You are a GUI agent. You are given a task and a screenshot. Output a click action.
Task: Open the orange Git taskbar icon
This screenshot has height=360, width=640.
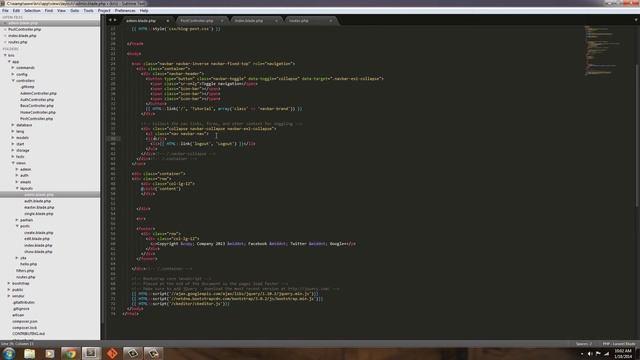tap(112, 353)
